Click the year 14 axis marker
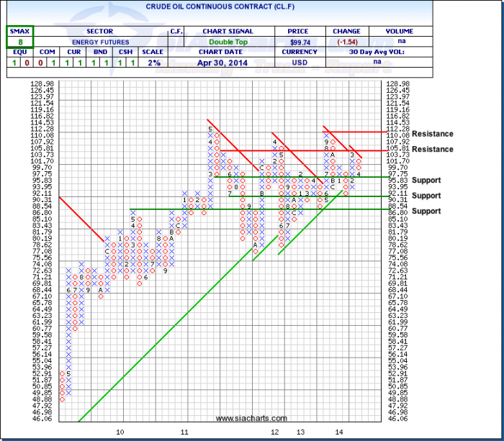Screen dimensions: 504x441 (x=338, y=432)
